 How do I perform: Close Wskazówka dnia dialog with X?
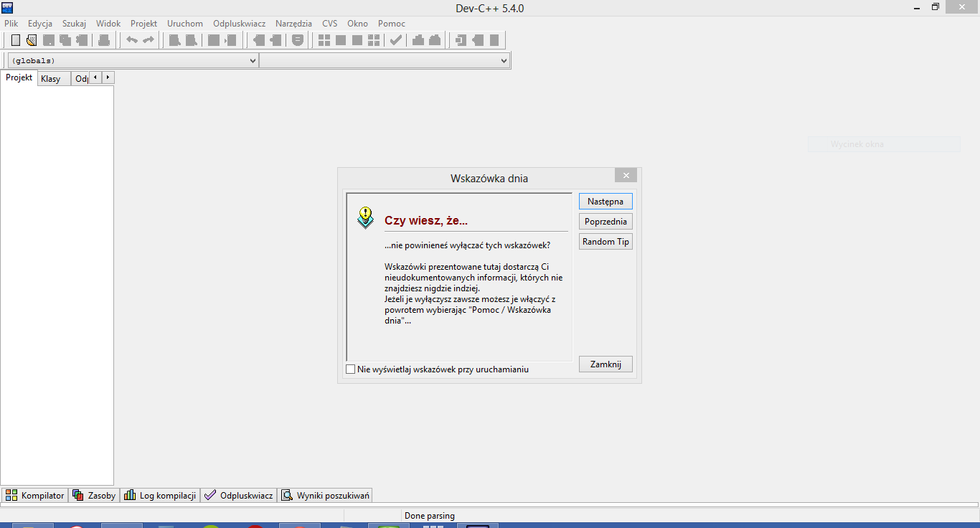click(x=626, y=176)
